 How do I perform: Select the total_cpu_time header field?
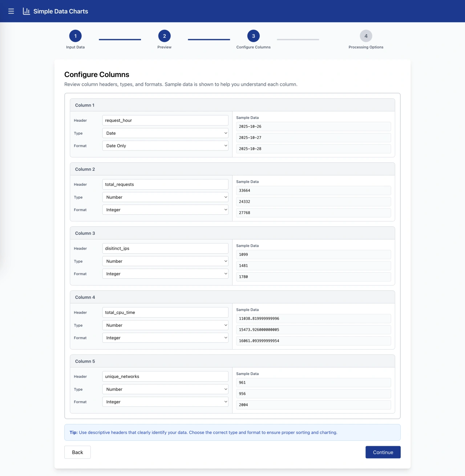click(165, 312)
